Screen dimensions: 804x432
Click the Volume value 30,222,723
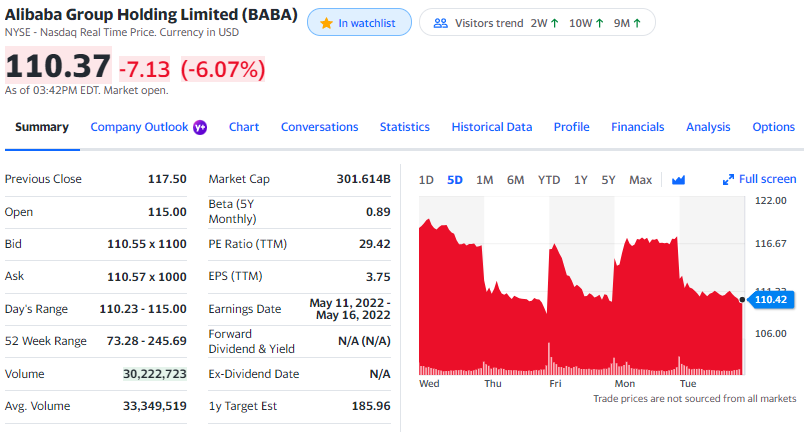pos(155,374)
